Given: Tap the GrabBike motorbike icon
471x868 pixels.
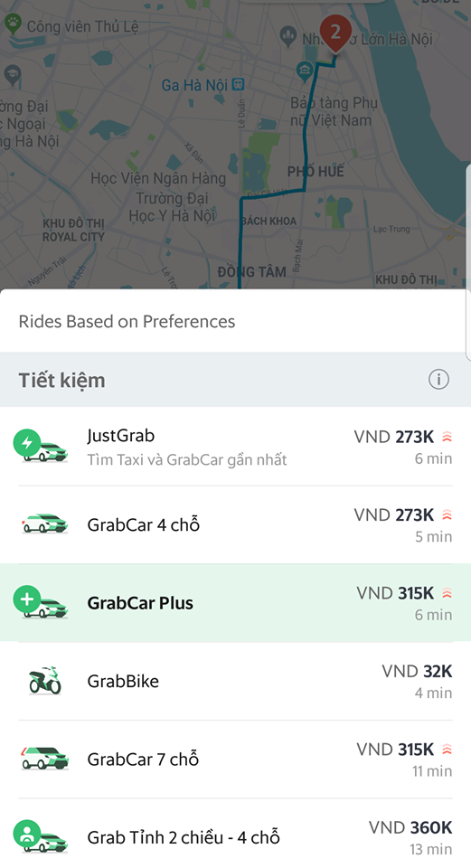Looking at the screenshot, I should pos(45,680).
